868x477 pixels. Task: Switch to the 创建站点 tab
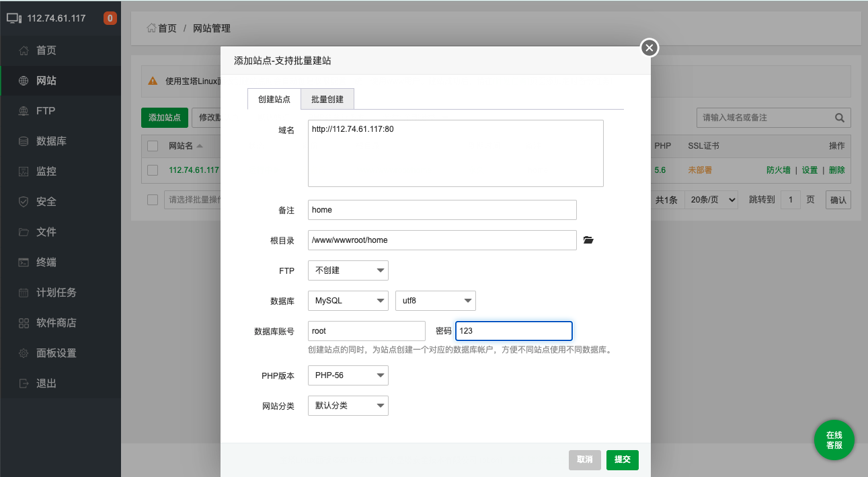[x=274, y=99]
